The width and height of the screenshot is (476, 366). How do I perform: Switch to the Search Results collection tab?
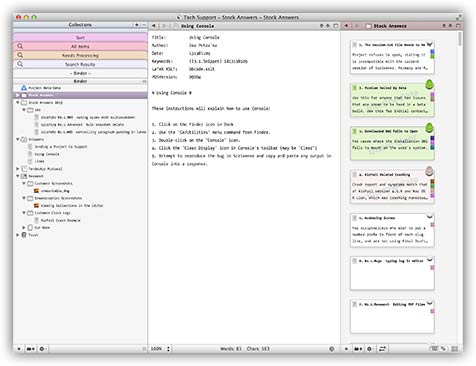pyautogui.click(x=80, y=64)
